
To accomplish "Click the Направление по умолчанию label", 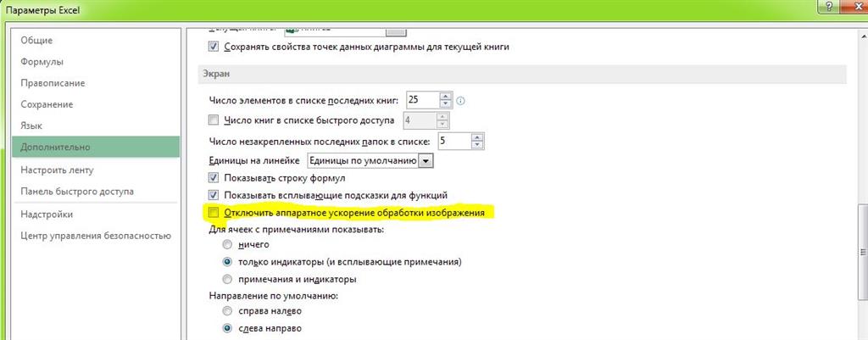I will (274, 296).
